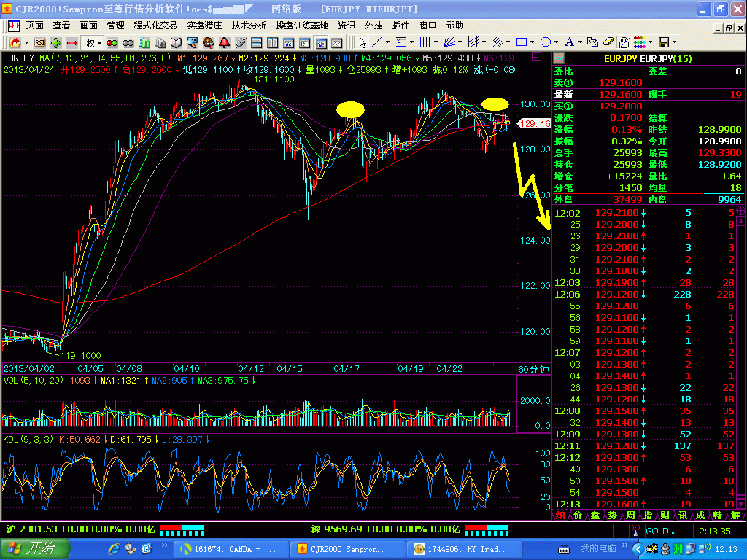
Task: Click the lock drawings icon
Action: (x=624, y=42)
